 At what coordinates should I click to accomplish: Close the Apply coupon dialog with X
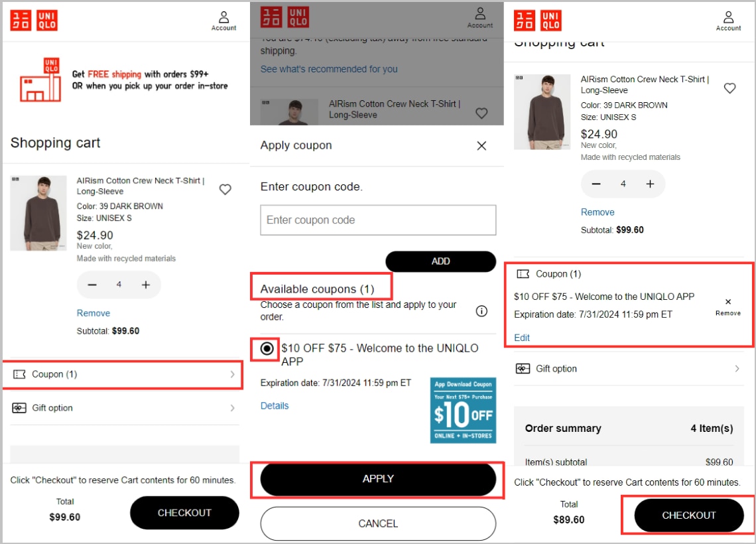coord(481,146)
